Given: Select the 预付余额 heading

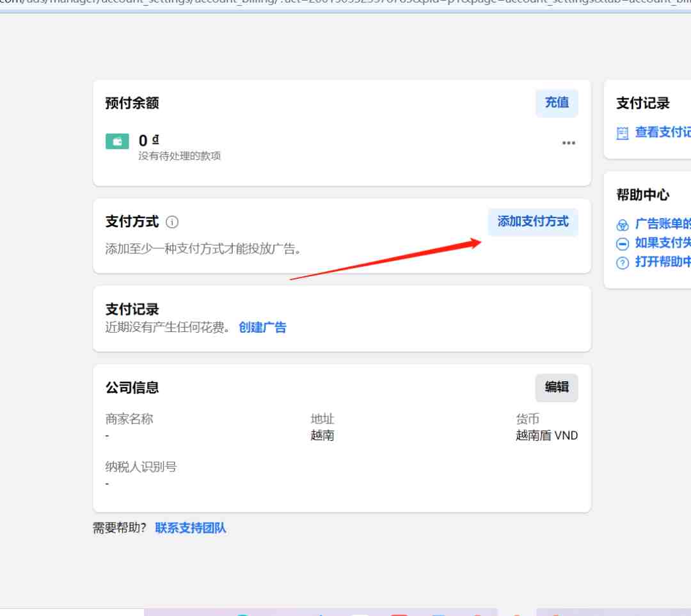Looking at the screenshot, I should 132,103.
